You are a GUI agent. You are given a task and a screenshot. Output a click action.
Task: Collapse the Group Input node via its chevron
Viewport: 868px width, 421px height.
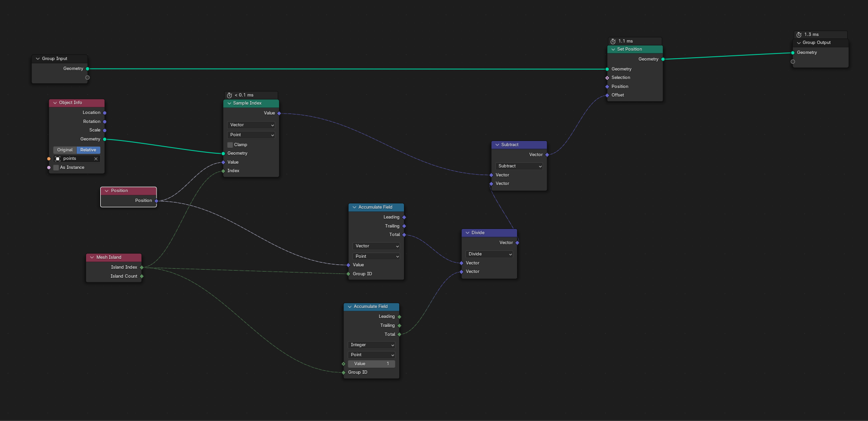(x=38, y=59)
